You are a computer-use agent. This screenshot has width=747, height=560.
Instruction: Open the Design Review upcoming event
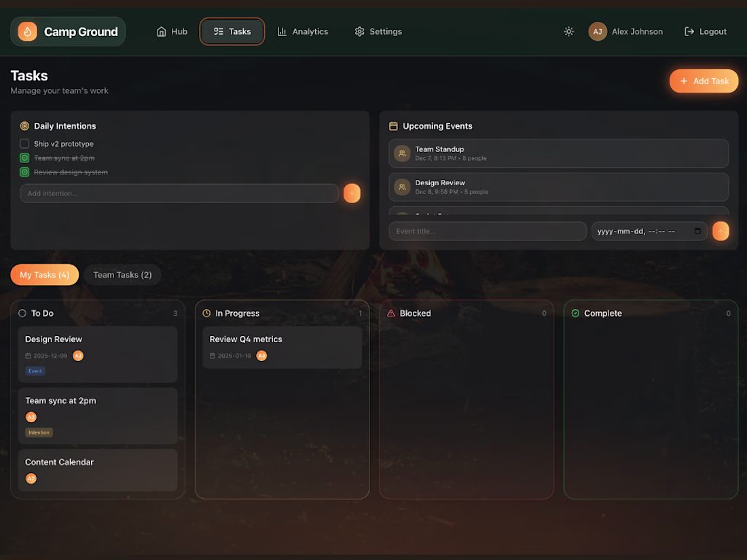point(558,187)
